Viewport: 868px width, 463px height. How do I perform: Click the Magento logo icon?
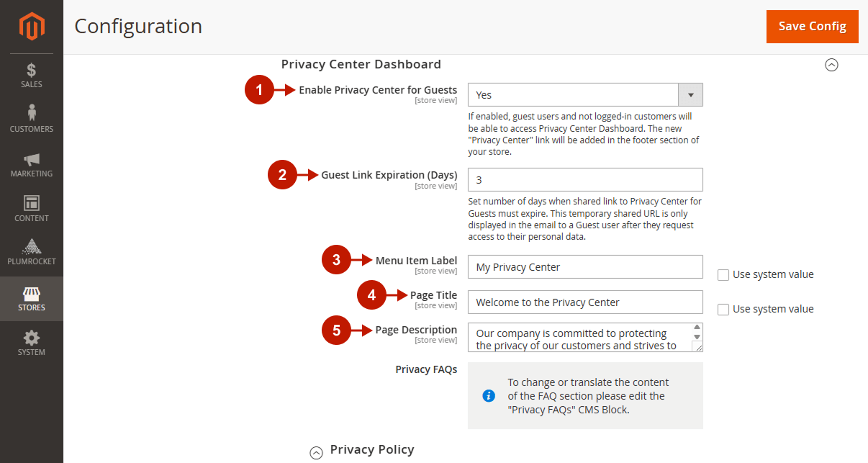(x=32, y=27)
